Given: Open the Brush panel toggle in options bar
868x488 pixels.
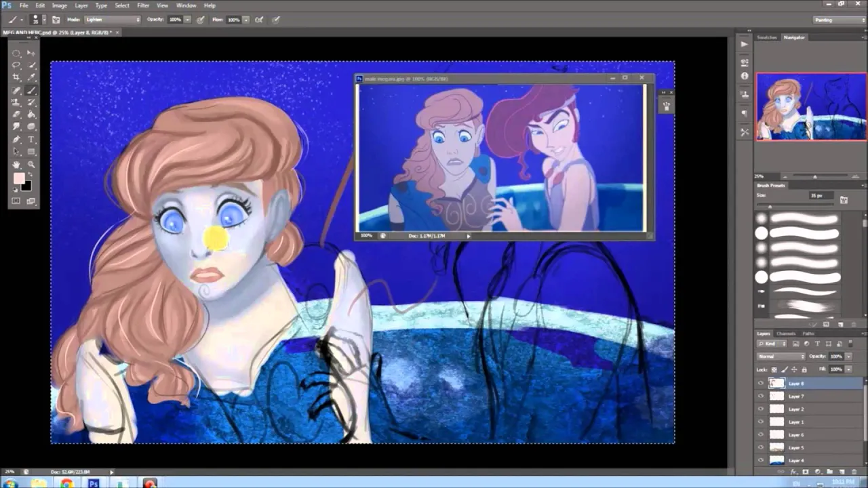Looking at the screenshot, I should coord(56,20).
